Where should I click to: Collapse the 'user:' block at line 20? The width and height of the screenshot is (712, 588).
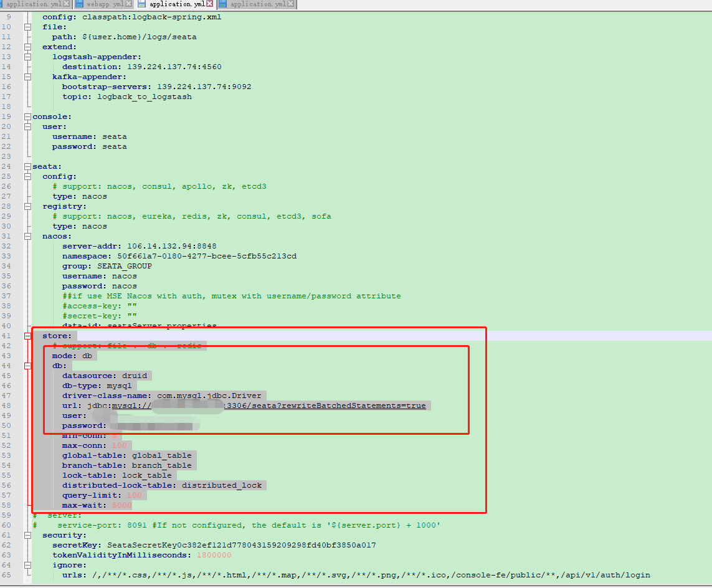click(27, 126)
